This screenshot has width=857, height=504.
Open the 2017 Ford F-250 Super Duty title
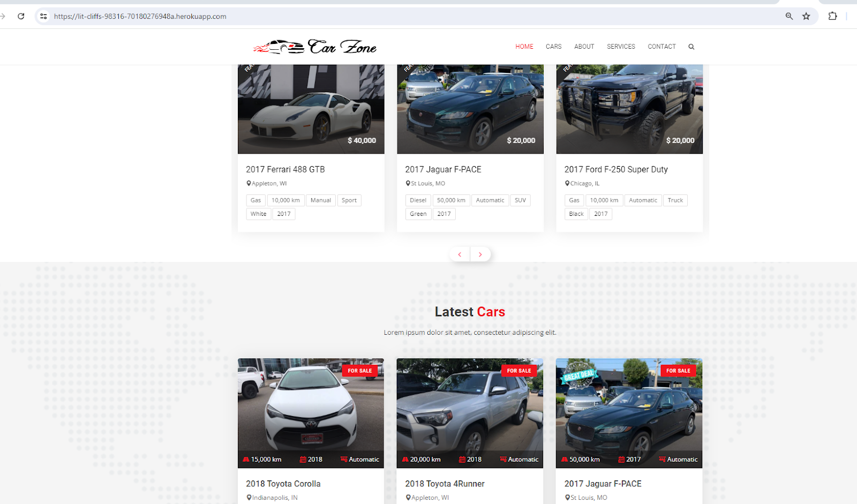tap(616, 169)
